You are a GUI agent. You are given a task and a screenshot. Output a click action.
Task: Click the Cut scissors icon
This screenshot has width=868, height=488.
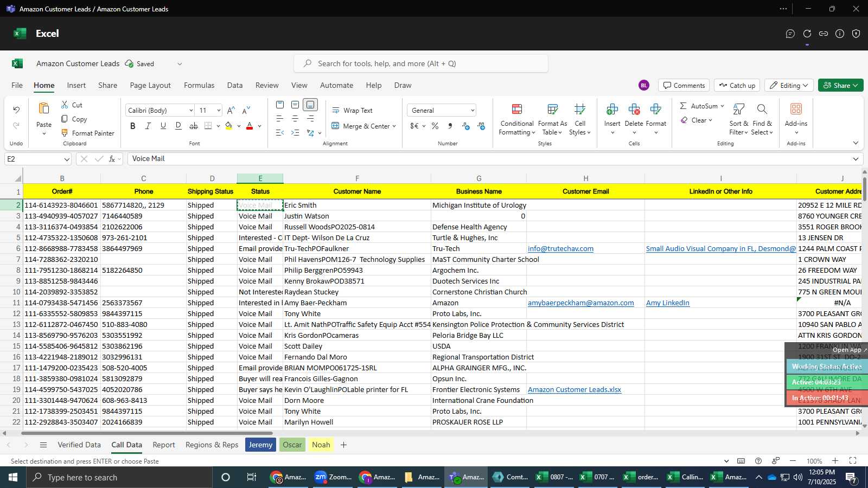65,105
